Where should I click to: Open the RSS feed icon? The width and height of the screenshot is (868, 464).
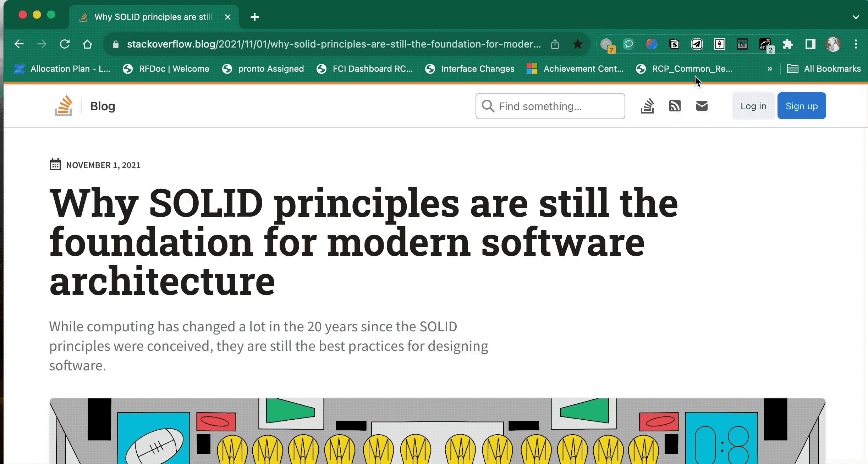click(675, 106)
